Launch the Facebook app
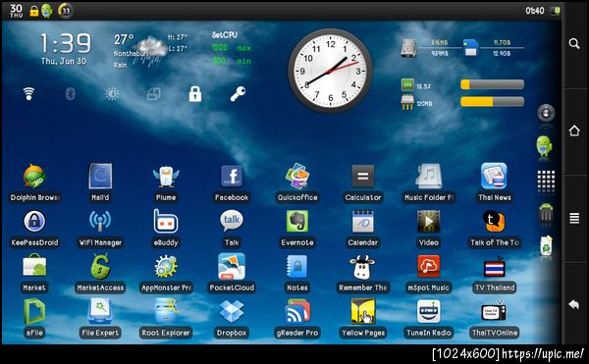 (232, 176)
